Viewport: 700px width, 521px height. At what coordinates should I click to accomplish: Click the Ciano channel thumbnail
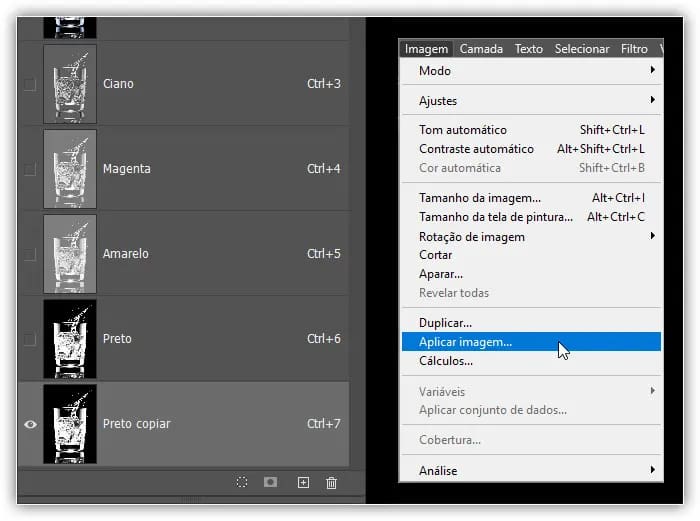[x=70, y=84]
